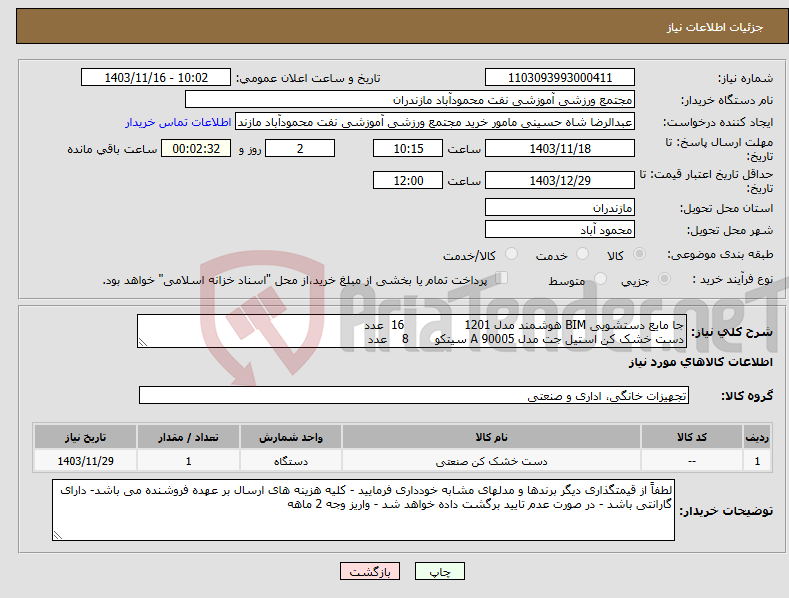Click the delivery province field مازندران

click(x=560, y=207)
